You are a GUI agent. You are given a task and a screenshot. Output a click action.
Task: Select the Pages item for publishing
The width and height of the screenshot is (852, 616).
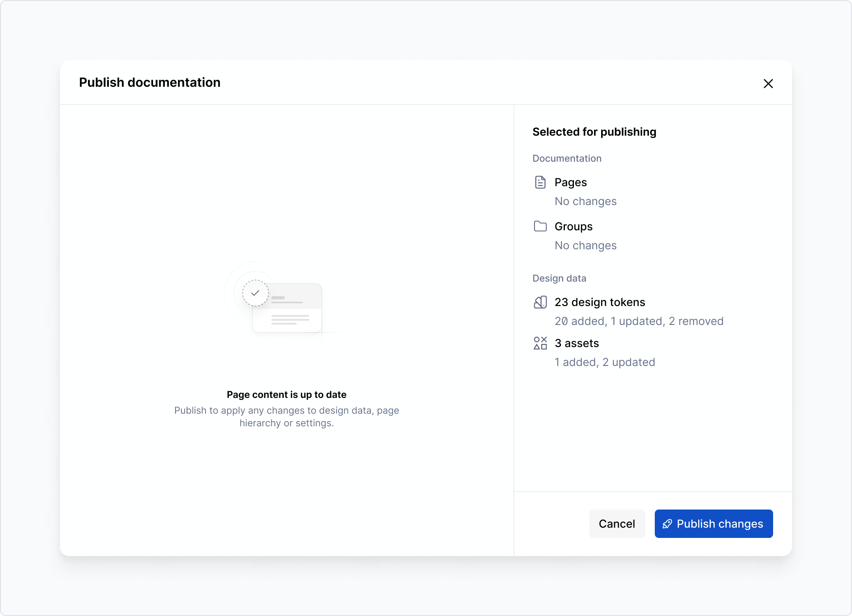(x=570, y=182)
